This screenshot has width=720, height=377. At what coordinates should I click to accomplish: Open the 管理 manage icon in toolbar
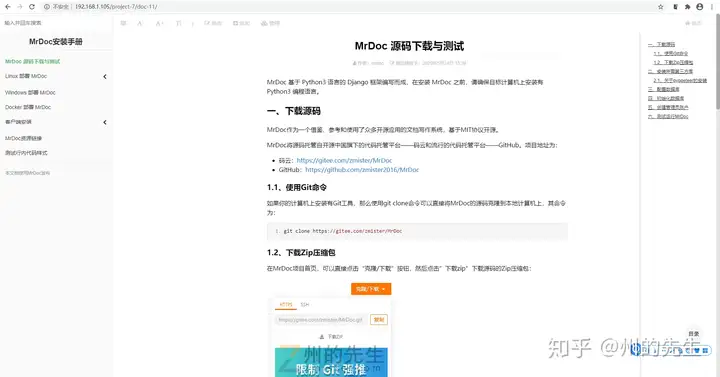[270, 23]
